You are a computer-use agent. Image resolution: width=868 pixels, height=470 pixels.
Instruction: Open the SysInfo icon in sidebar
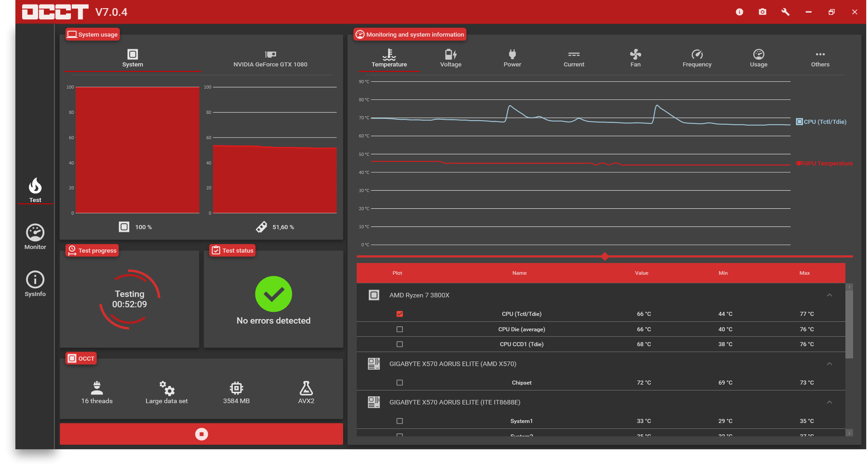35,280
